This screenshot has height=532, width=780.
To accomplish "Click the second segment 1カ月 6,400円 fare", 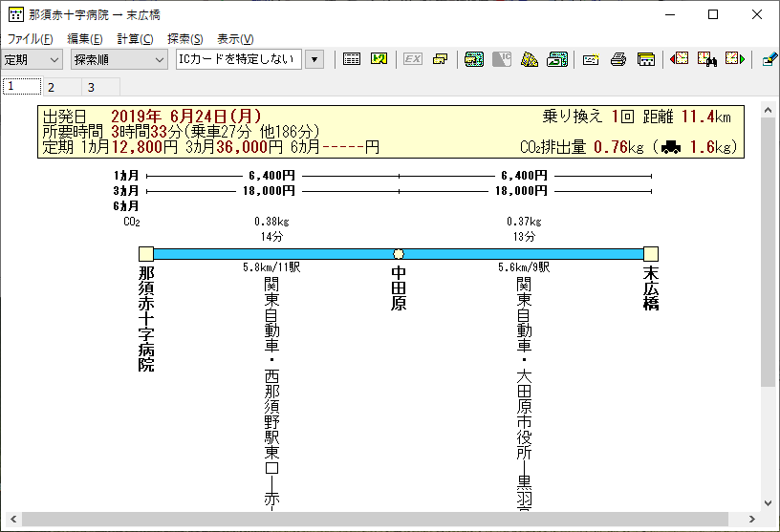I will click(x=525, y=176).
